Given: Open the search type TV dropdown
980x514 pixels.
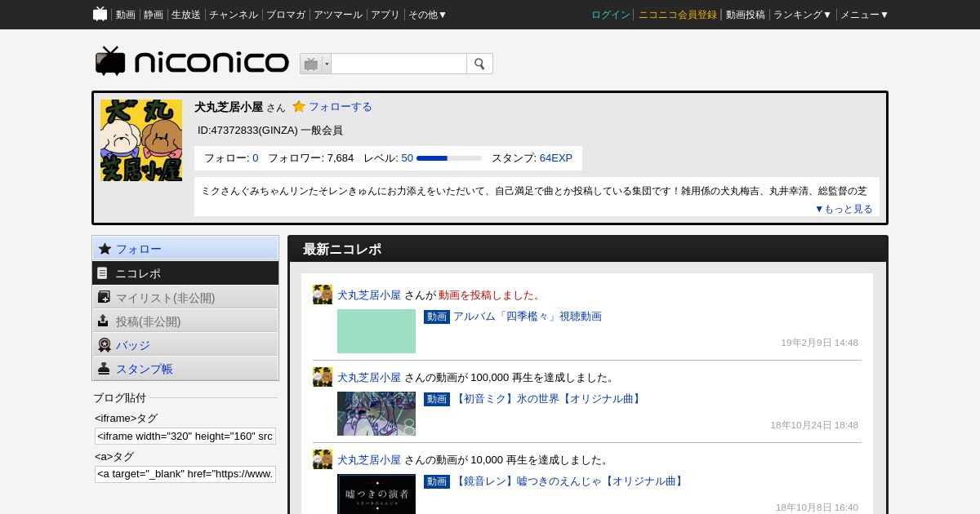Looking at the screenshot, I should 315,64.
